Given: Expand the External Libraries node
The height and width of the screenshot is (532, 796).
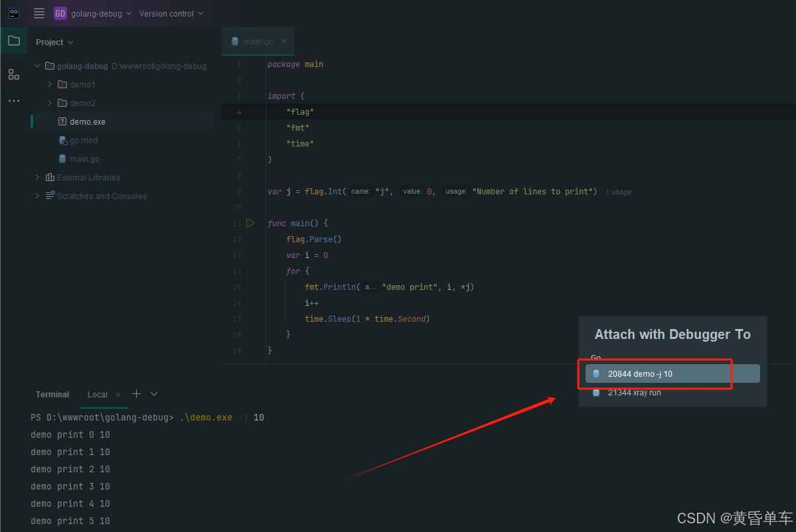Looking at the screenshot, I should pyautogui.click(x=38, y=177).
